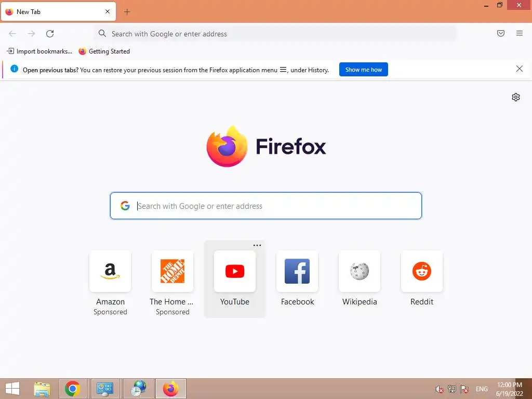The width and height of the screenshot is (532, 399).
Task: Click Google logo in search box
Action: (125, 206)
